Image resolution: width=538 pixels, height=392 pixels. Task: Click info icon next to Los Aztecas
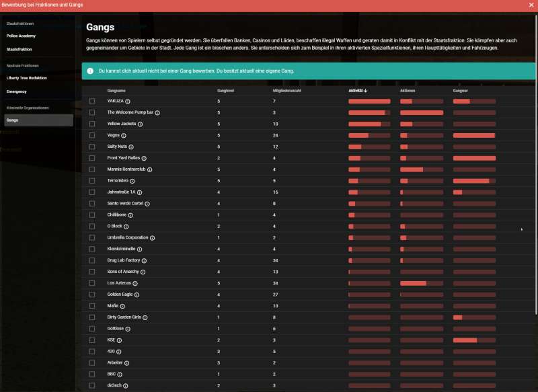135,283
